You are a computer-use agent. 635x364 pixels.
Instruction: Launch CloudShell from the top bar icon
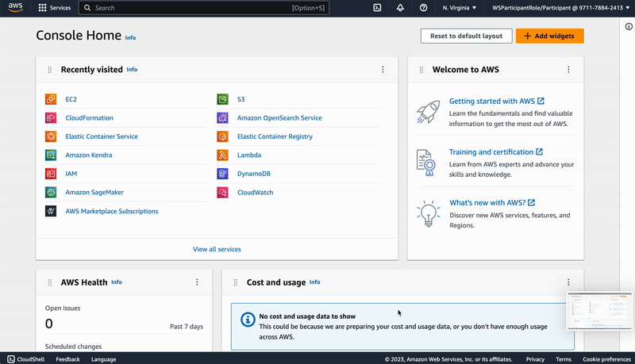377,8
